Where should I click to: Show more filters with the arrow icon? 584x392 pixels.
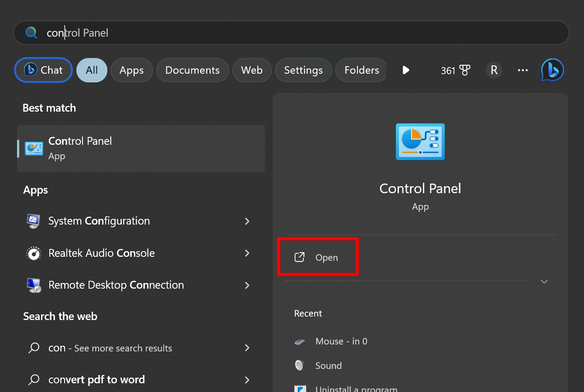pos(406,70)
